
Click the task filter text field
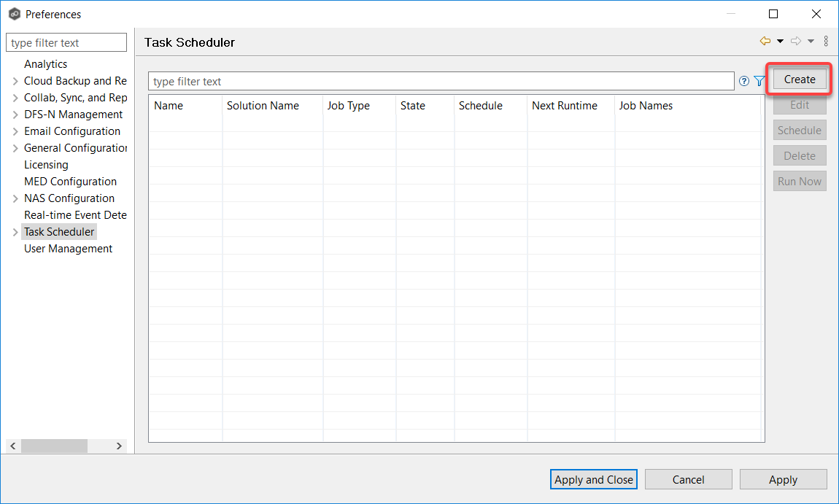tap(438, 81)
